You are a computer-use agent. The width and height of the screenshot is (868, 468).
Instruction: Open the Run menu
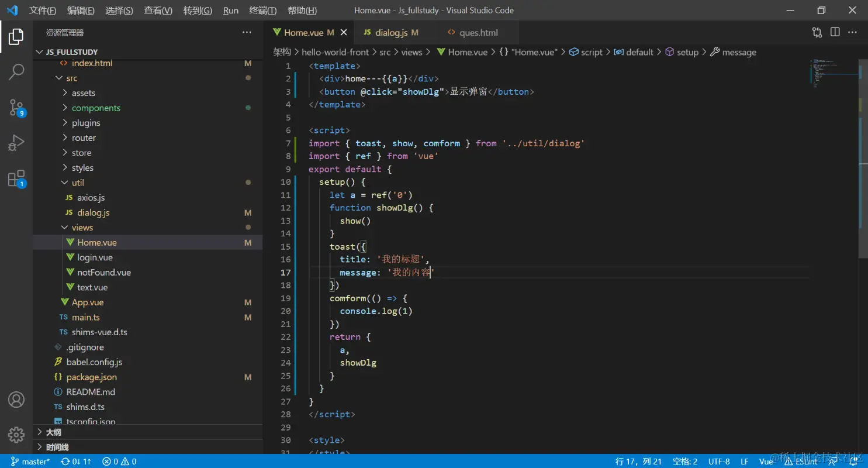pos(231,11)
